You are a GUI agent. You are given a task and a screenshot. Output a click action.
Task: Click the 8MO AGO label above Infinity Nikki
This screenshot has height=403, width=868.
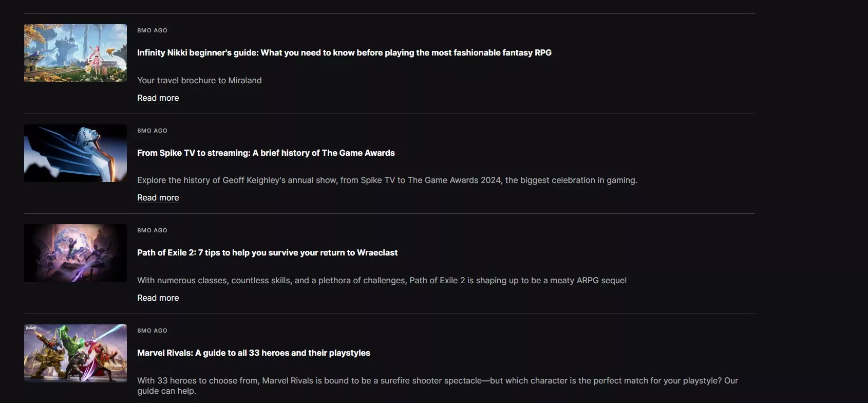(x=152, y=30)
